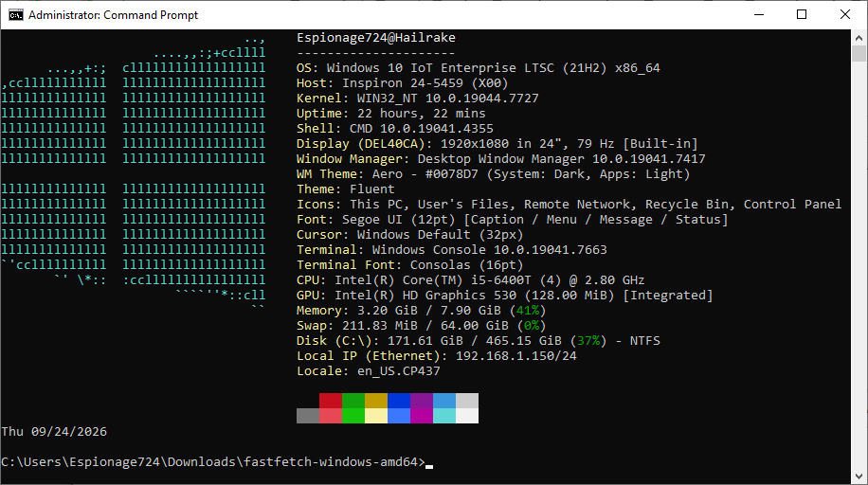868x485 pixels.
Task: Maximize the Command Prompt window
Action: coord(802,15)
